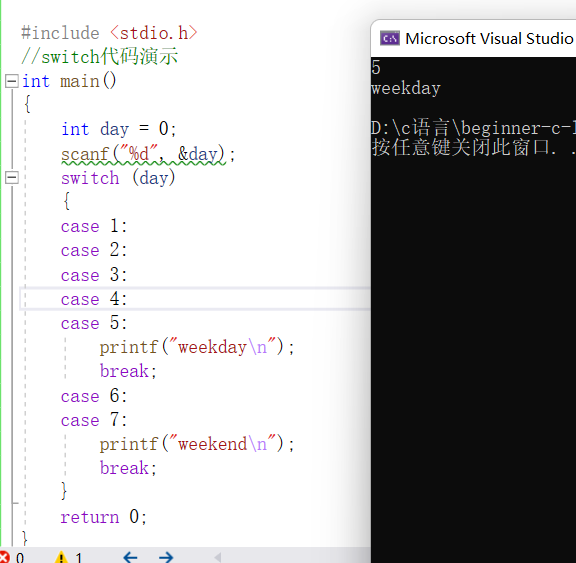Collapse the int main() function block

pos(12,81)
